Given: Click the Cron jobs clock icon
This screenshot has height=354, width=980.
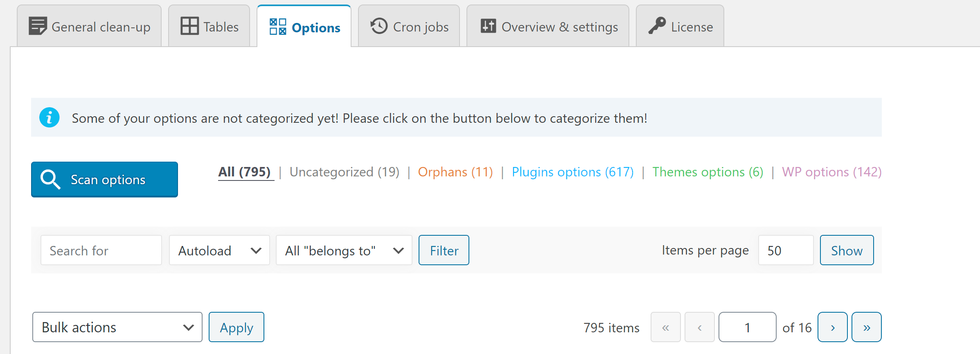Looking at the screenshot, I should pyautogui.click(x=379, y=26).
